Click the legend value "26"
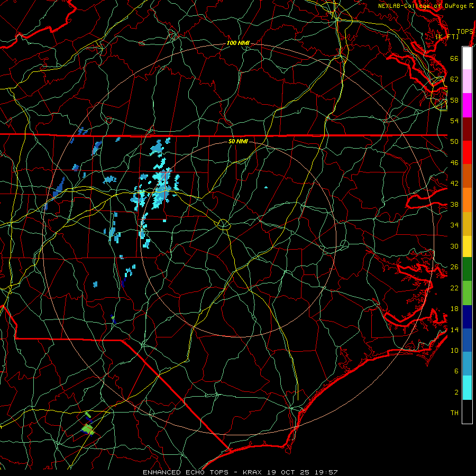 454,267
